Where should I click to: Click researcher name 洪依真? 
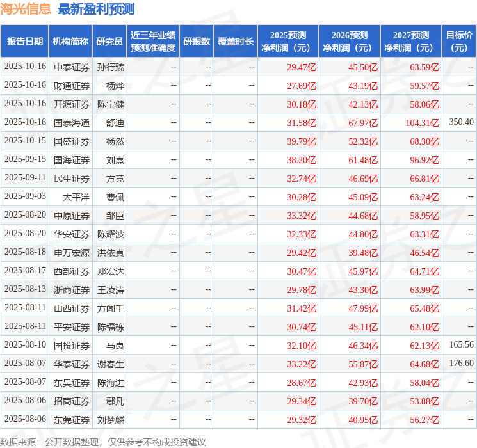point(111,253)
